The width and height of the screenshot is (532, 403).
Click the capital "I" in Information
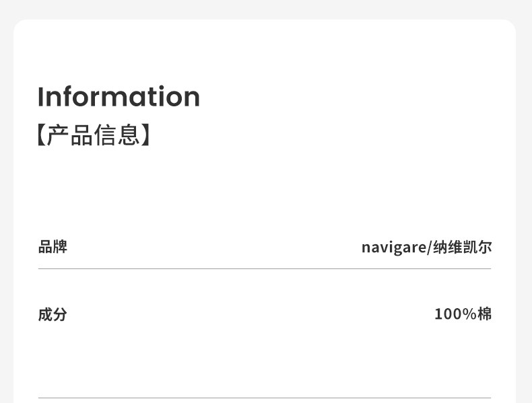(40, 97)
